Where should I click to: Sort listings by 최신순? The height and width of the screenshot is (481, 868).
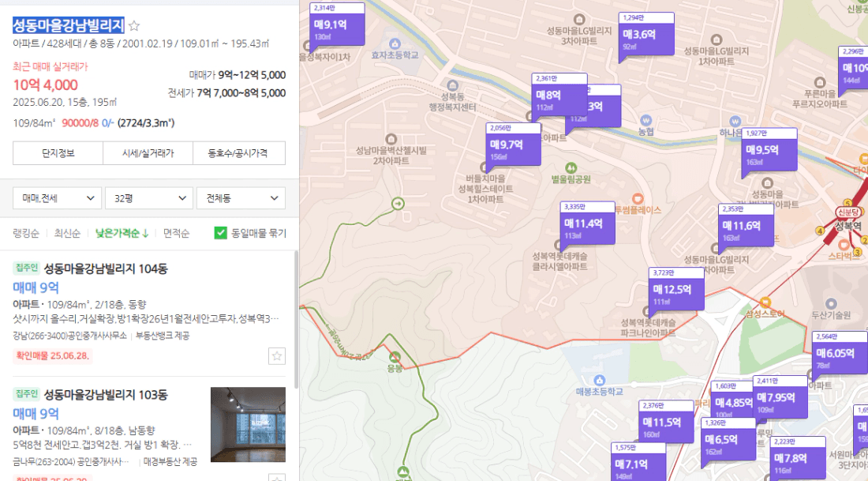[67, 233]
